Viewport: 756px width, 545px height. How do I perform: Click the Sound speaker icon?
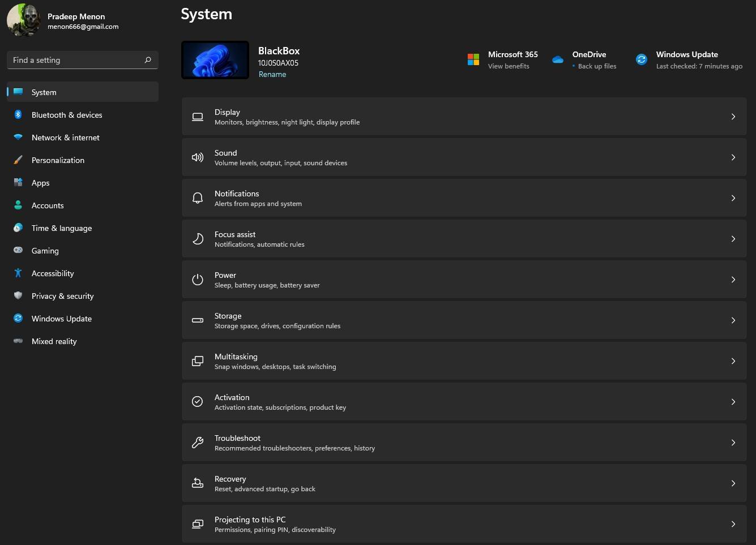[x=198, y=157]
